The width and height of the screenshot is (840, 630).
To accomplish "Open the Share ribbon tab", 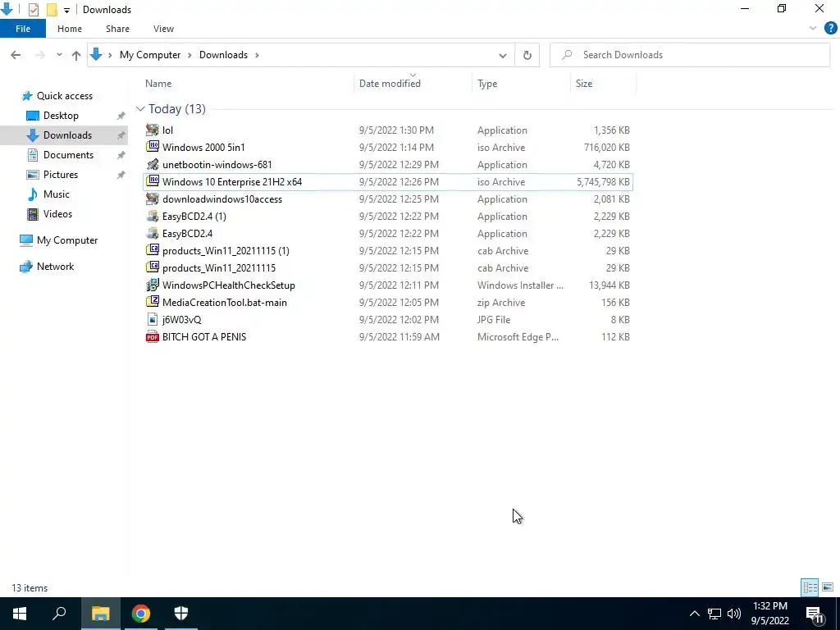I will [x=117, y=29].
